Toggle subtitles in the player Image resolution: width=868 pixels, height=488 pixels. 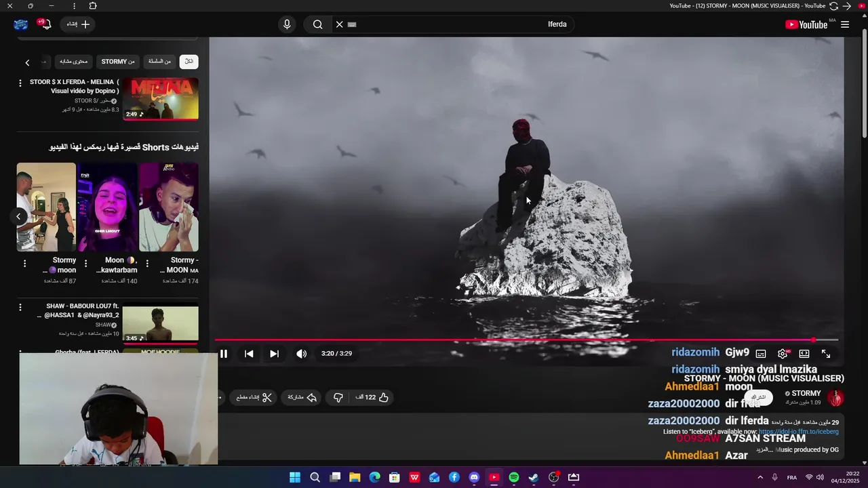(x=761, y=354)
